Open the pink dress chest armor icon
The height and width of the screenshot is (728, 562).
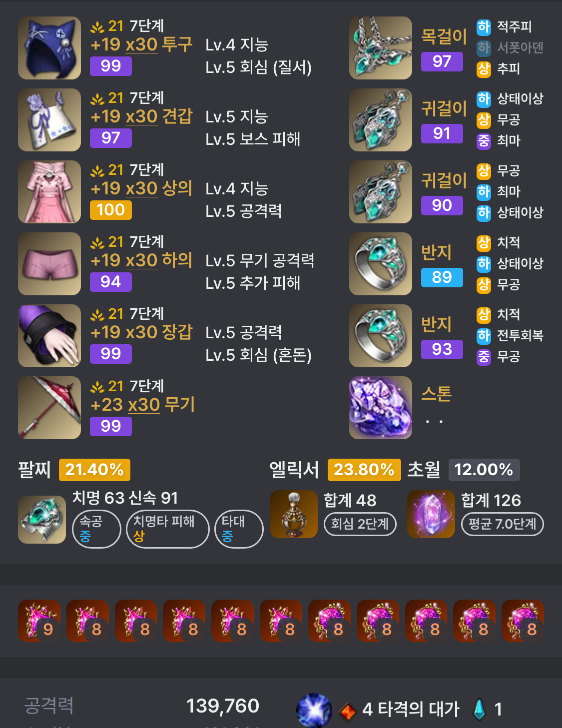point(49,192)
